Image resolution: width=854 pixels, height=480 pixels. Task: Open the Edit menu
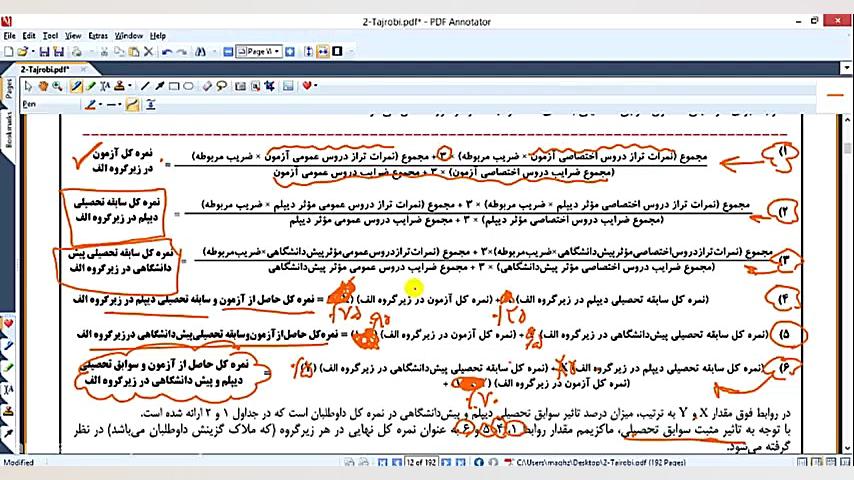(x=29, y=36)
